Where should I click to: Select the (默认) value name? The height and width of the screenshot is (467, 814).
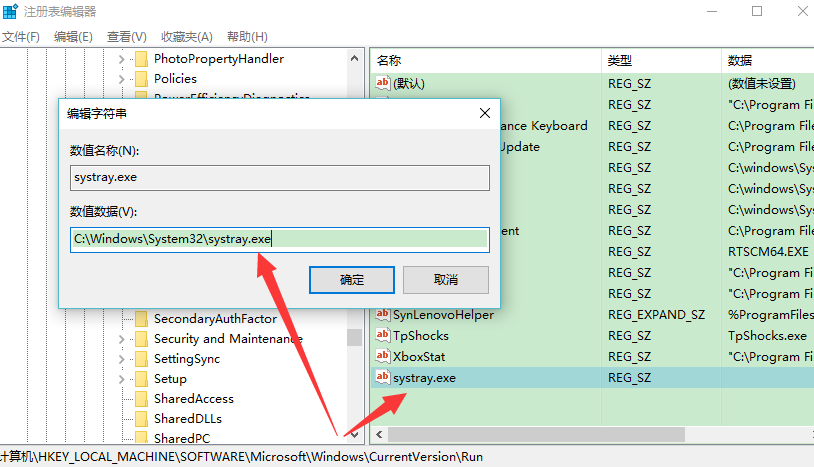[409, 84]
